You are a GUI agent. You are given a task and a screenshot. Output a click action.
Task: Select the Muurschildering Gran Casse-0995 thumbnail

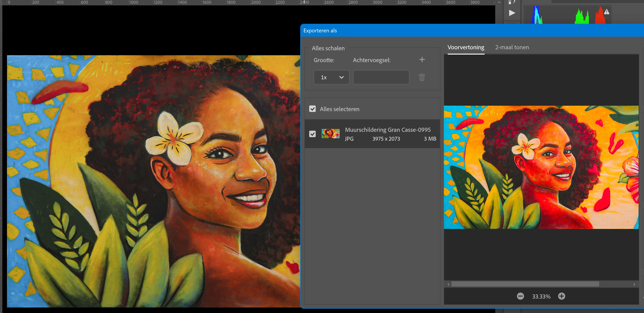click(331, 134)
